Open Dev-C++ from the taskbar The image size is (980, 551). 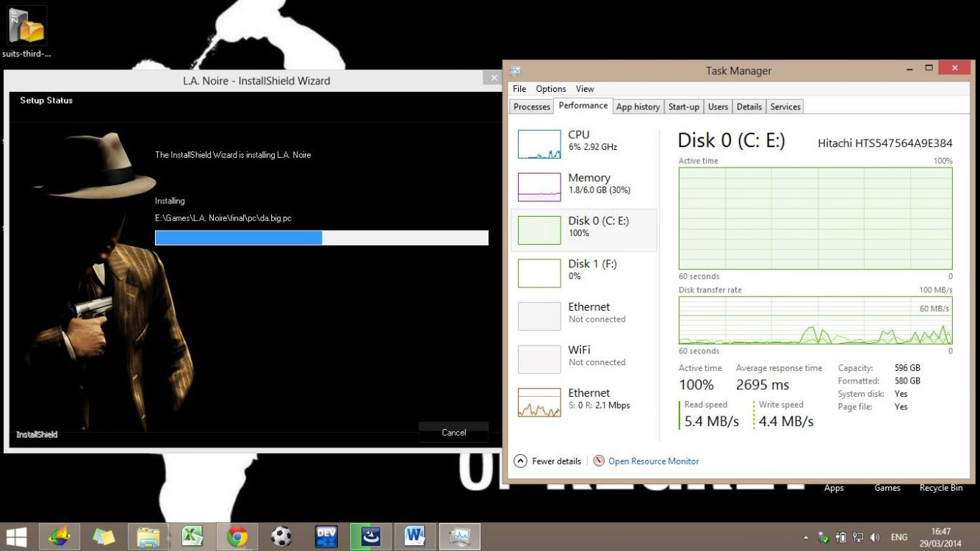tap(326, 537)
